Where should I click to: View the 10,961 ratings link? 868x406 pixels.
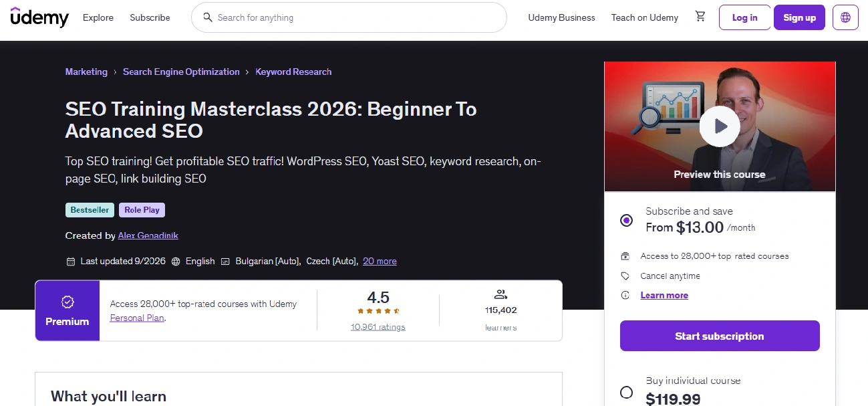click(378, 327)
